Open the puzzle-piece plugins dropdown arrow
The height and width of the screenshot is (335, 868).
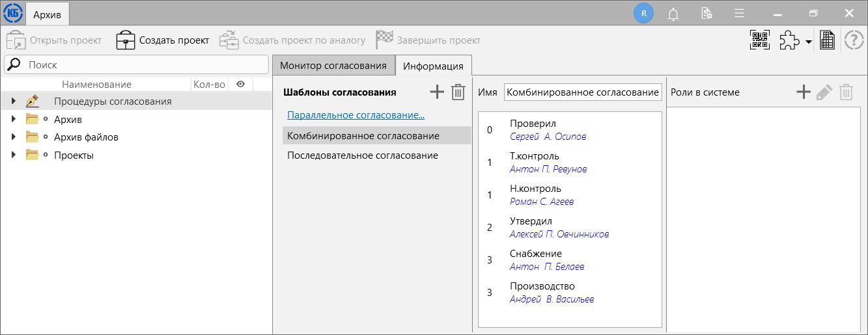point(808,42)
